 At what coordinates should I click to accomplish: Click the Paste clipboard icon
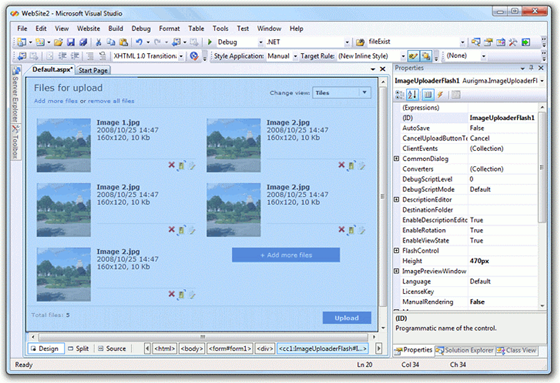tap(124, 42)
